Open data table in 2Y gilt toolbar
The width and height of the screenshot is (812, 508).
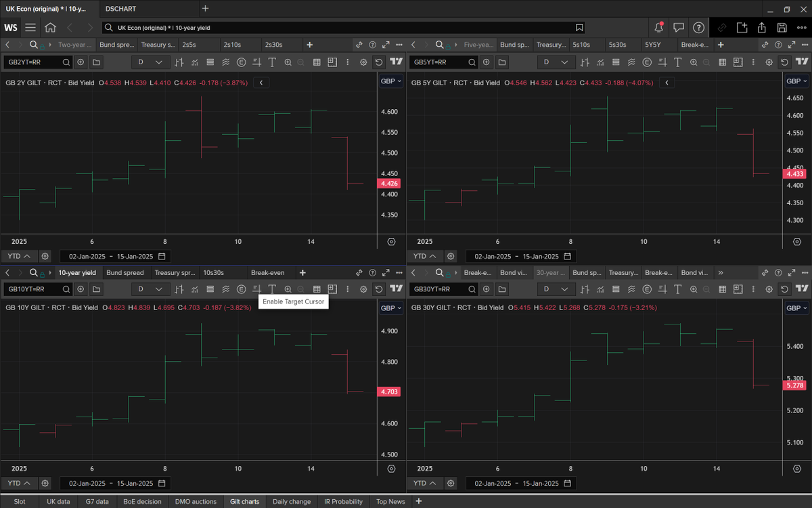coord(317,62)
